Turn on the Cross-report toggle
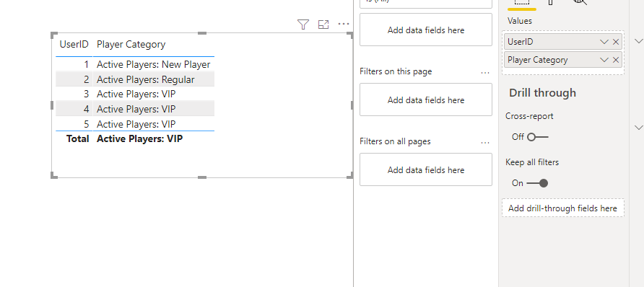The width and height of the screenshot is (644, 287). [538, 137]
